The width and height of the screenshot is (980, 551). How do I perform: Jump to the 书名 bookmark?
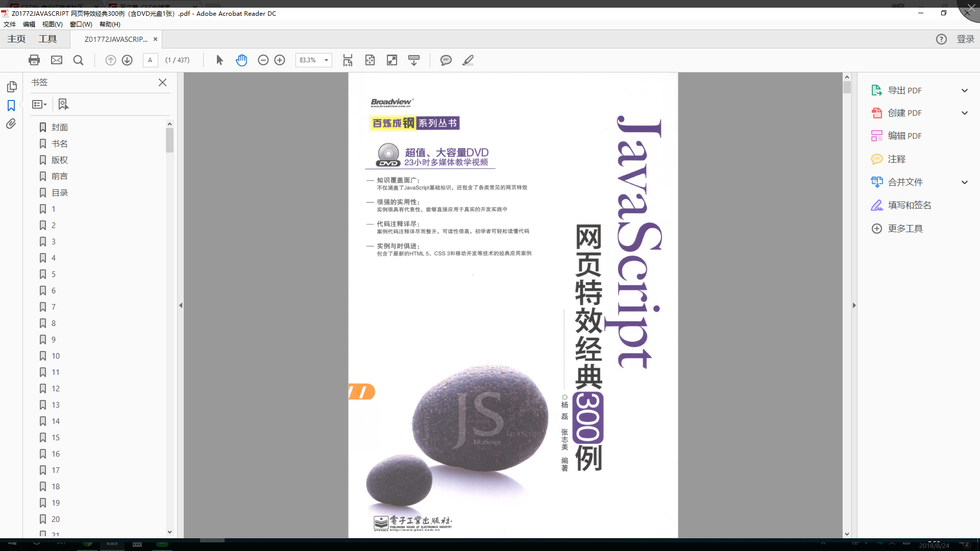coord(59,144)
